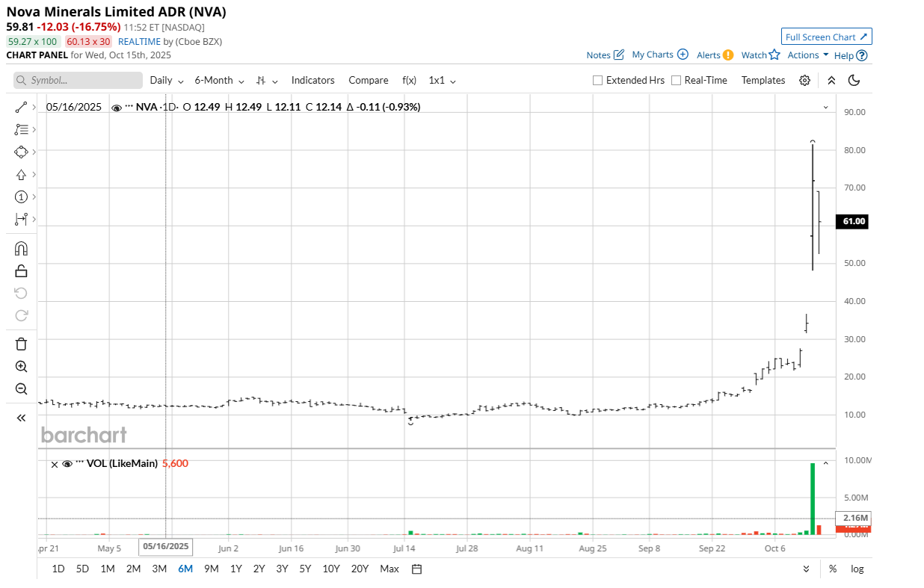The image size is (924, 588).
Task: Click the Full Screen Chart button
Action: click(x=827, y=37)
